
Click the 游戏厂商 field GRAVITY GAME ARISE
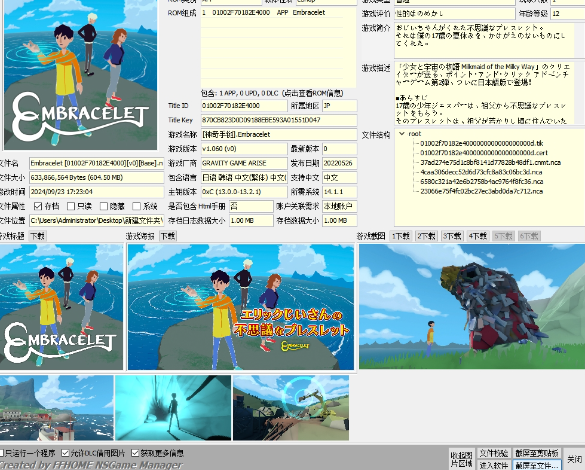click(244, 163)
